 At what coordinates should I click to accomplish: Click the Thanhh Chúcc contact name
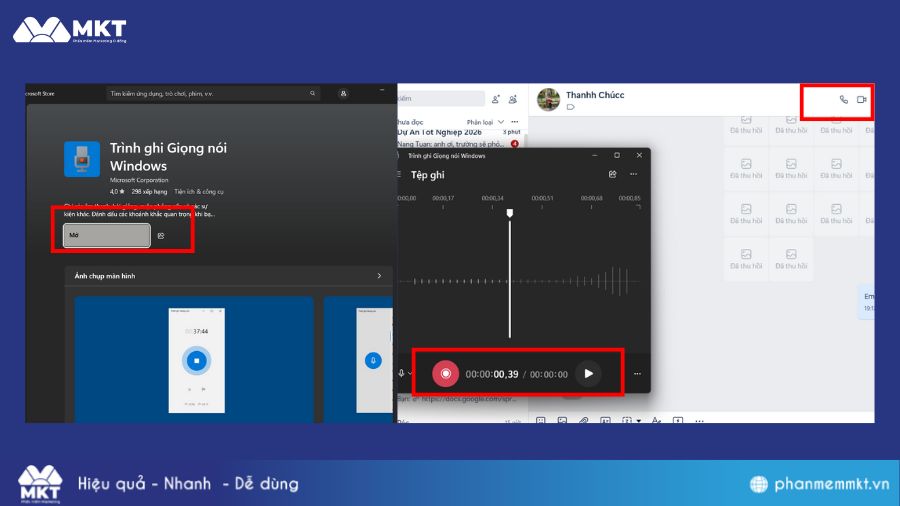click(595, 95)
